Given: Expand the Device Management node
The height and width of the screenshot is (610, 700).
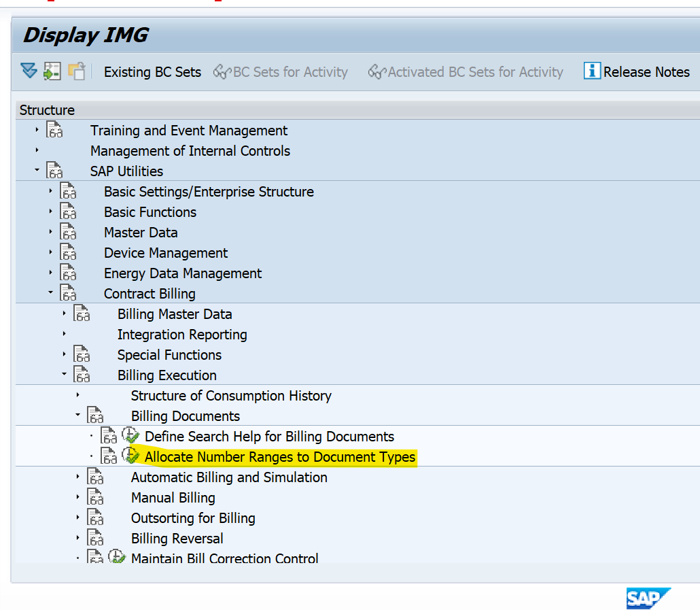Looking at the screenshot, I should tap(50, 252).
